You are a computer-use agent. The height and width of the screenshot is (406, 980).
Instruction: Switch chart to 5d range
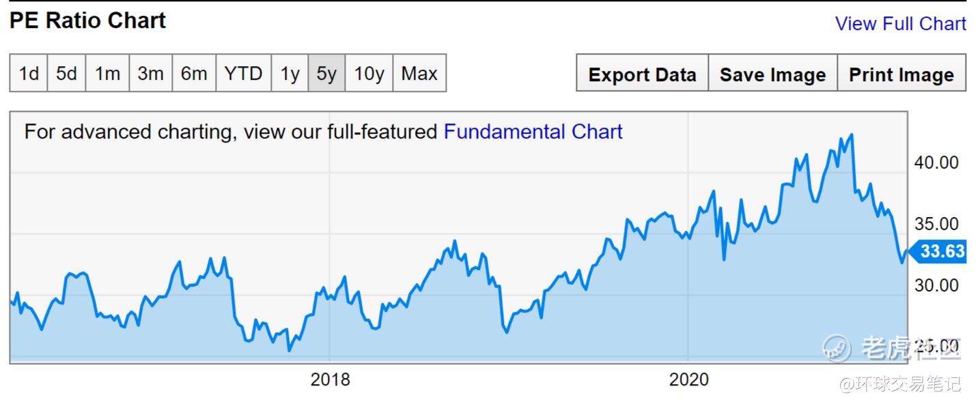pyautogui.click(x=66, y=73)
